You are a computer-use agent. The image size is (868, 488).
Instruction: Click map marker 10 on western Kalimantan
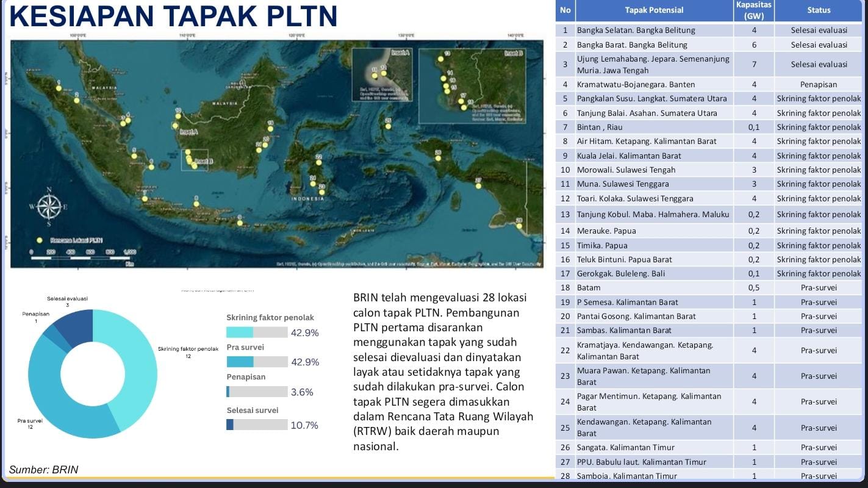click(178, 117)
